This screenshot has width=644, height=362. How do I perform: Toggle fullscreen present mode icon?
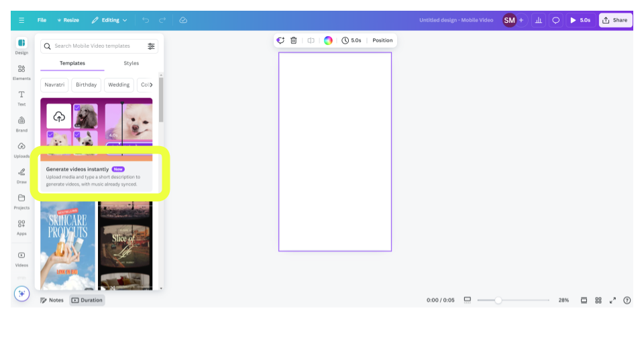point(612,300)
